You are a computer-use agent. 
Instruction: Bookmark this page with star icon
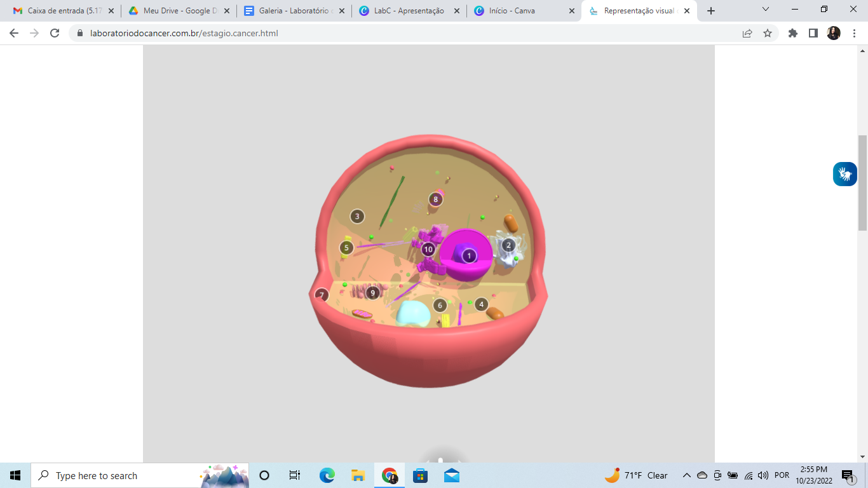(768, 33)
